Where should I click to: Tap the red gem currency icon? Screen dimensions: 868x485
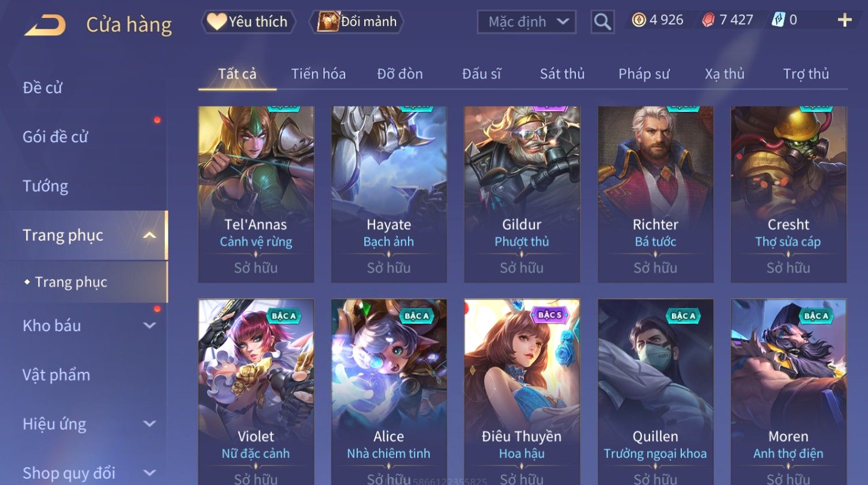coord(708,20)
